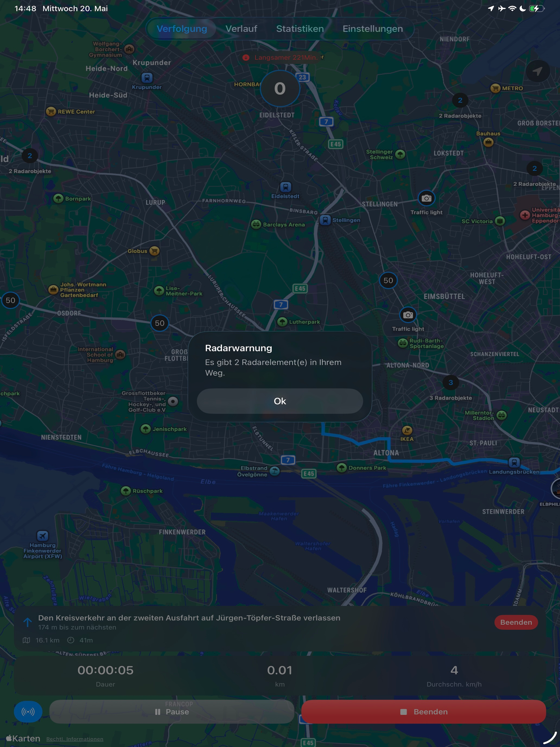Open the Statistiken tab
560x747 pixels.
pyautogui.click(x=300, y=29)
